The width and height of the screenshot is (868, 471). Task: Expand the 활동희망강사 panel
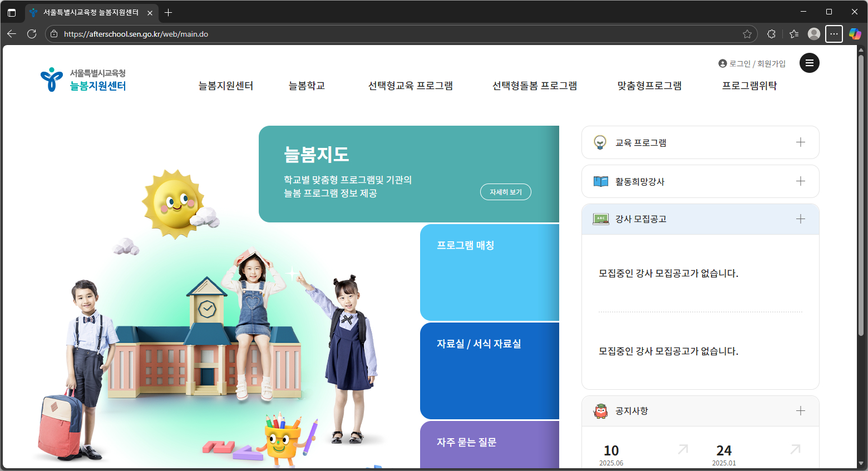(x=801, y=181)
